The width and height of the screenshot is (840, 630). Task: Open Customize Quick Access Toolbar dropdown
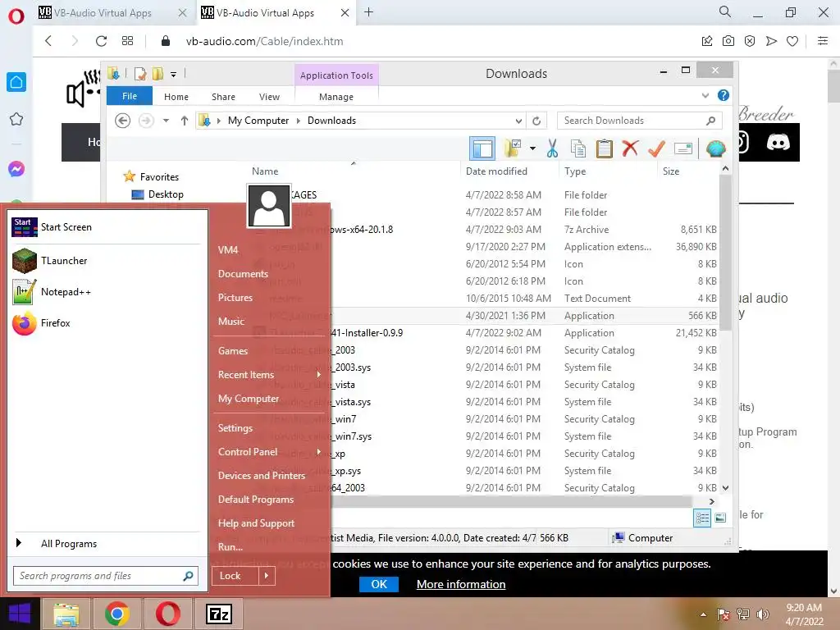pos(174,75)
